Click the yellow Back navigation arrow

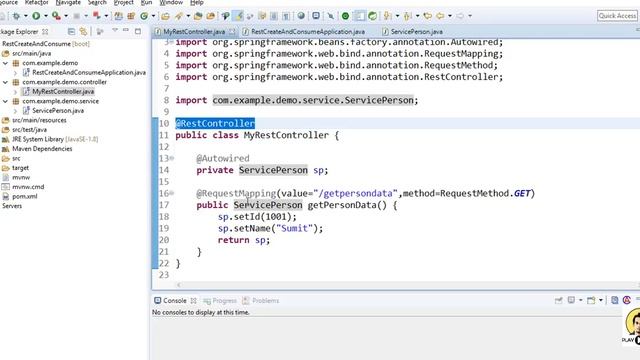(440, 16)
